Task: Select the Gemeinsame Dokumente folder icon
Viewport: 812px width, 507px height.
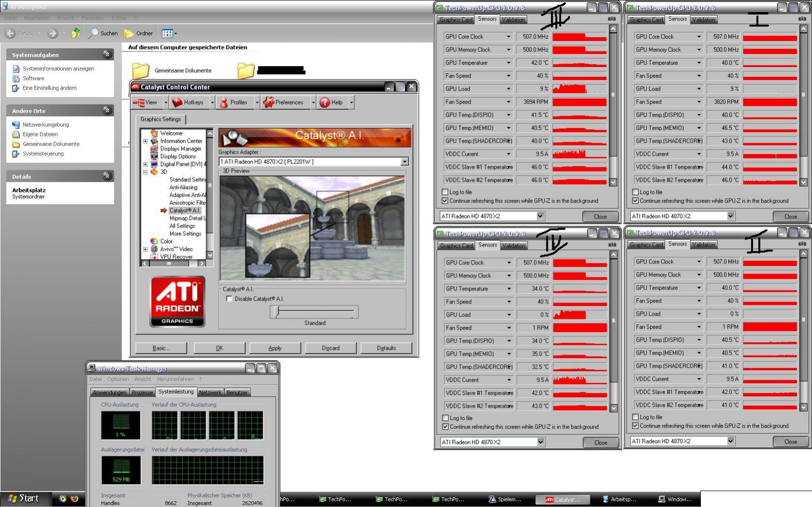Action: 141,71
